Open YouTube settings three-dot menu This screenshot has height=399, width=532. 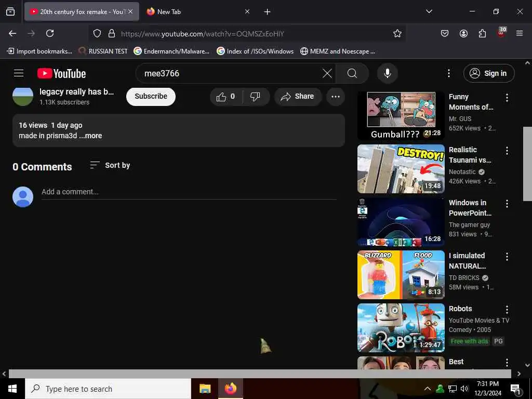[448, 73]
